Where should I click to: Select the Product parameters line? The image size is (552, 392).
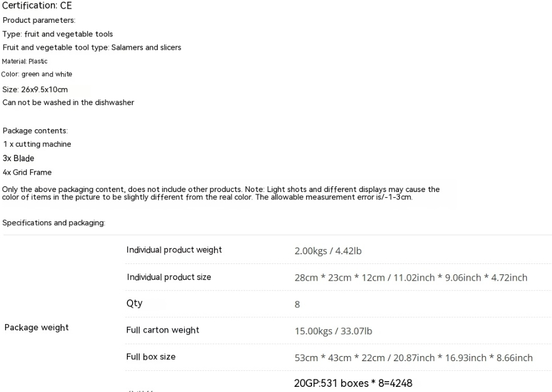click(x=39, y=21)
